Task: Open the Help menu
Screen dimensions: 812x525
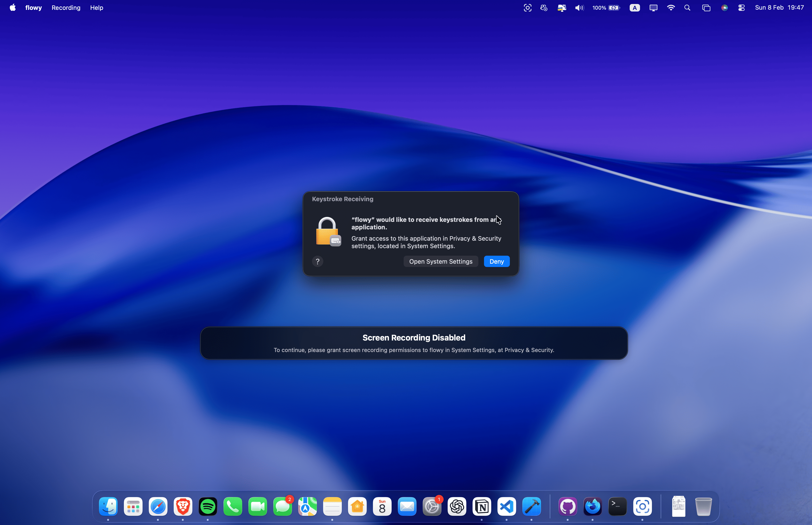Action: tap(96, 8)
